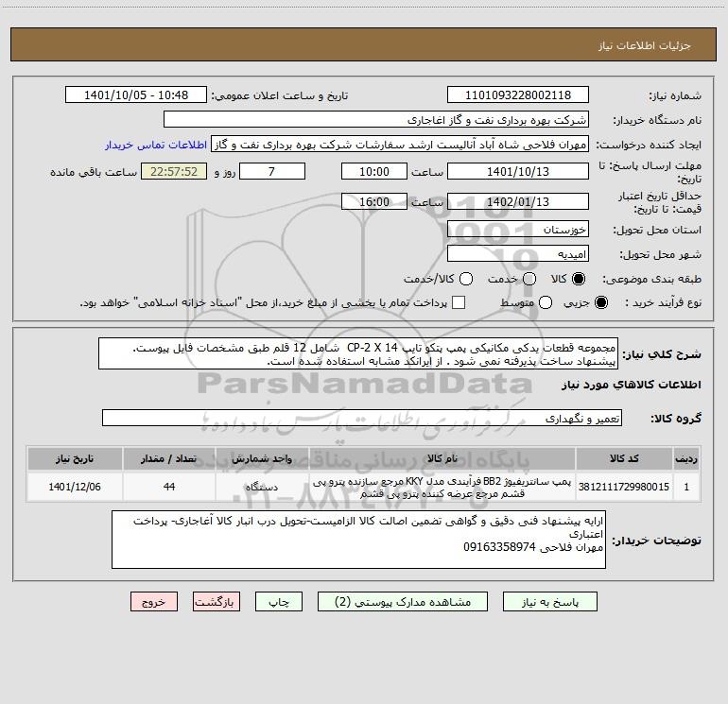The width and height of the screenshot is (728, 704).
Task: Click the delivery province field خوزستان
Action: [518, 229]
